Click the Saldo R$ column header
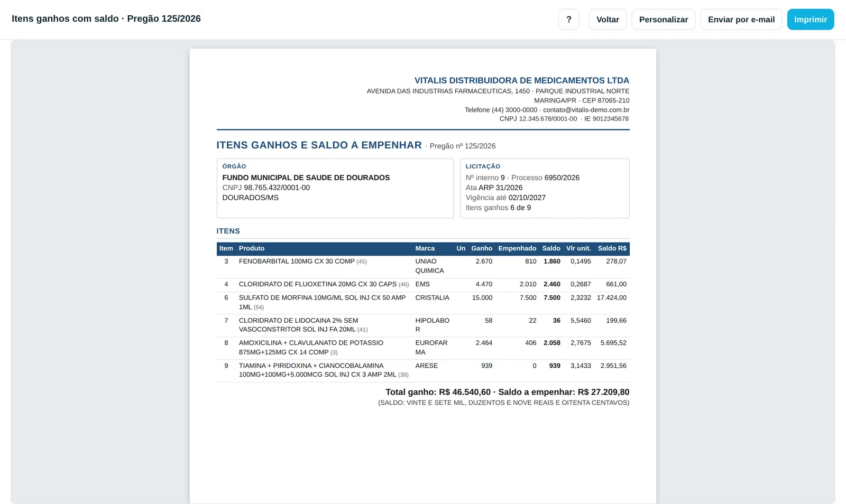846x504 pixels. click(x=612, y=248)
